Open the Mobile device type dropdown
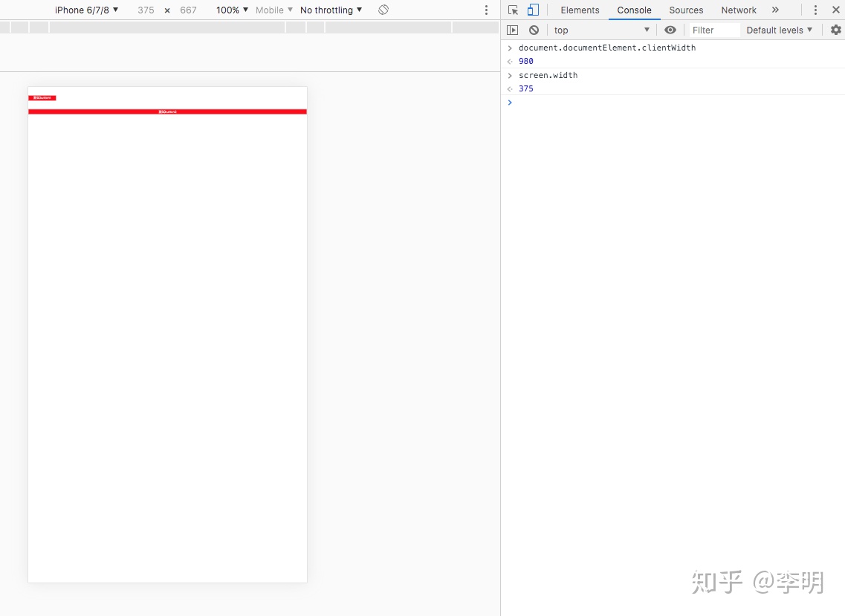The height and width of the screenshot is (616, 845). 273,10
